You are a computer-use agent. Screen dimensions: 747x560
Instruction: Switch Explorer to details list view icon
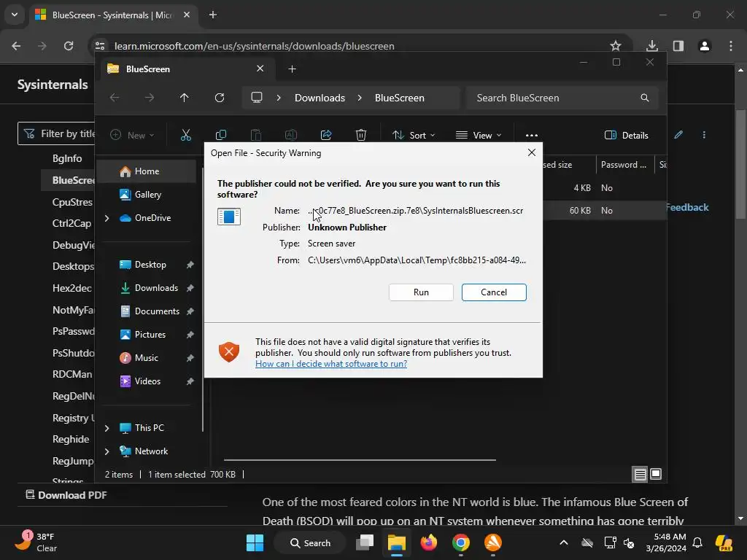pos(640,474)
